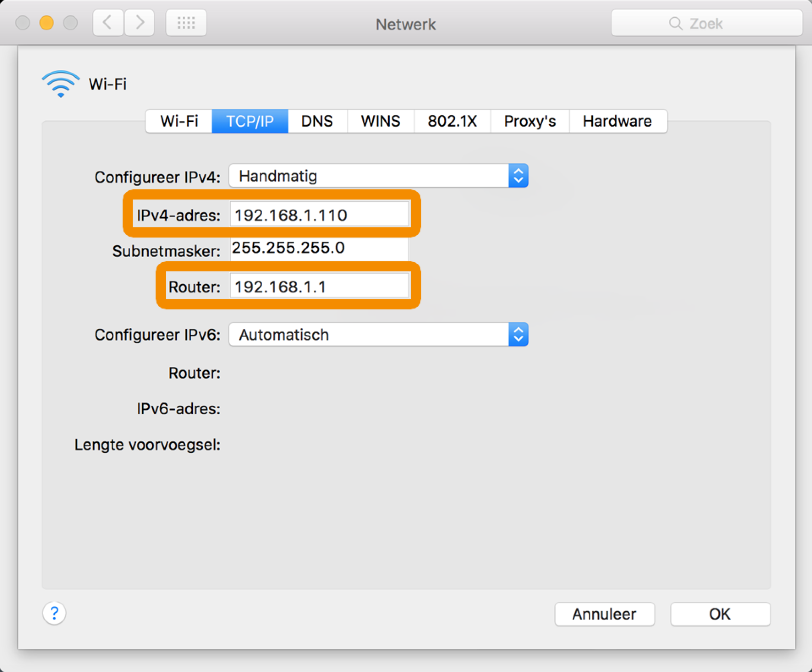The width and height of the screenshot is (812, 672).
Task: Switch to the Wi-Fi tab
Action: click(x=179, y=121)
